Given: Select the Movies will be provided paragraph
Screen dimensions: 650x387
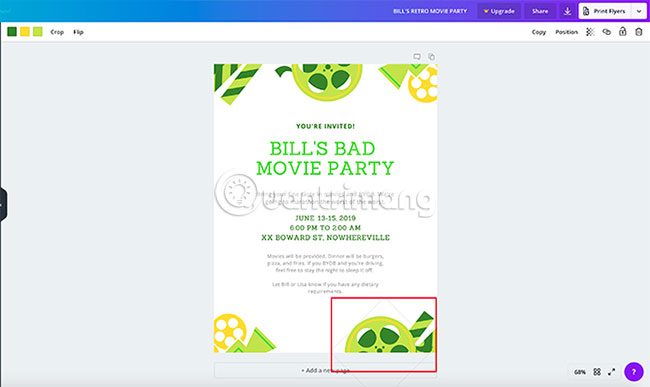Looking at the screenshot, I should pyautogui.click(x=325, y=263).
